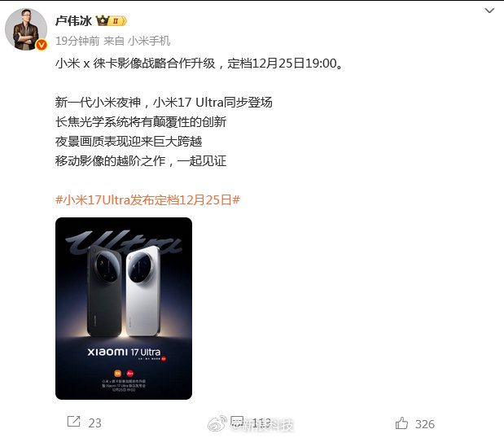
Task: Open the 小米手机 source link
Action: [149, 42]
